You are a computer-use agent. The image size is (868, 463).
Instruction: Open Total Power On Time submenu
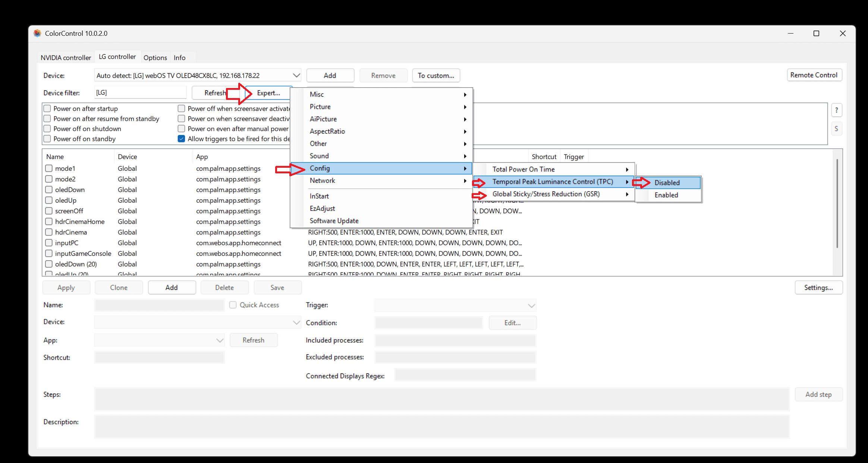pos(554,169)
